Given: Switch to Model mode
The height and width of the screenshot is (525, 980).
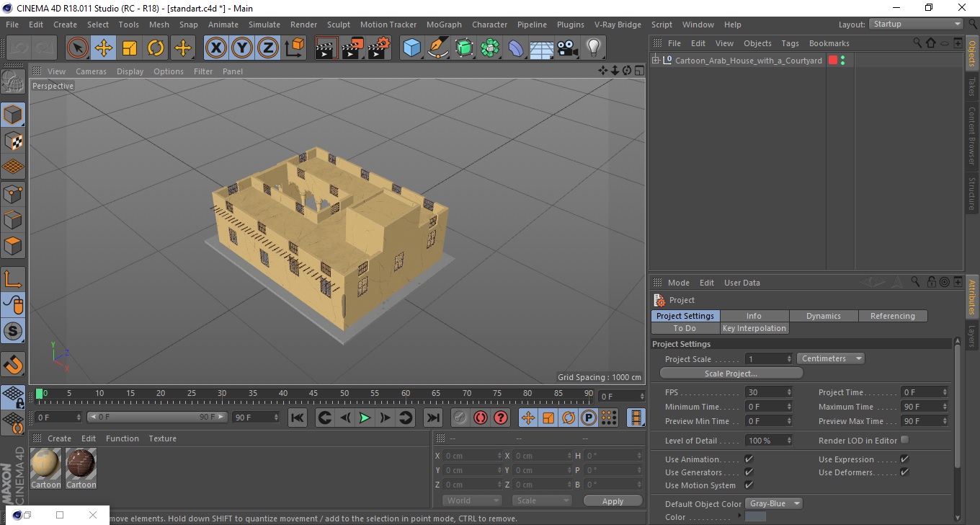Looking at the screenshot, I should (x=13, y=115).
